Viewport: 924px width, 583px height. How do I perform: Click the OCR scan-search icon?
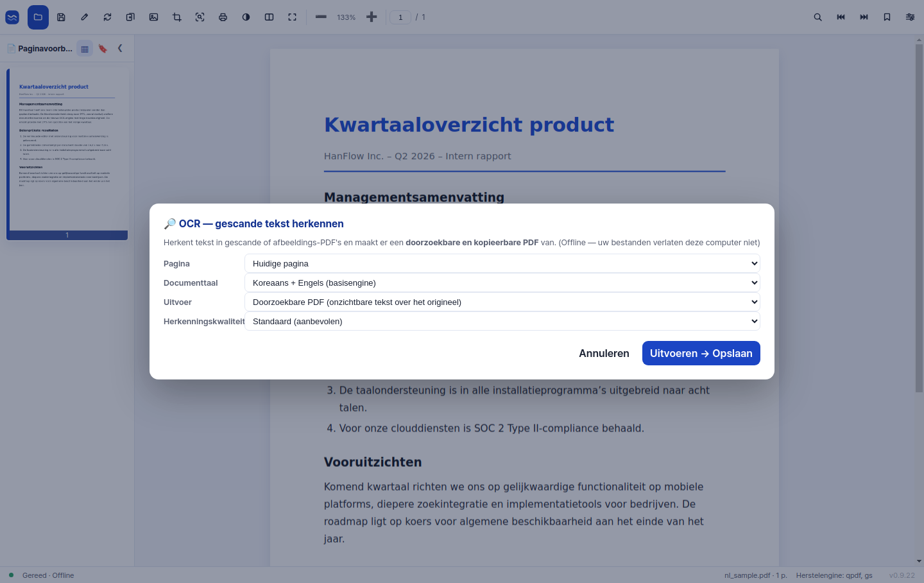[x=200, y=17]
